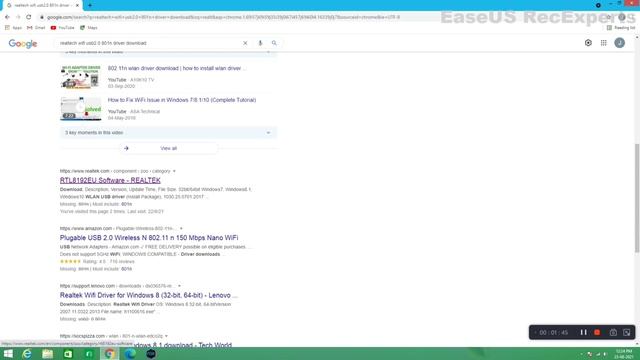Open the realtek.com result options dropdown arrow
This screenshot has width=640, height=360.
174,171
